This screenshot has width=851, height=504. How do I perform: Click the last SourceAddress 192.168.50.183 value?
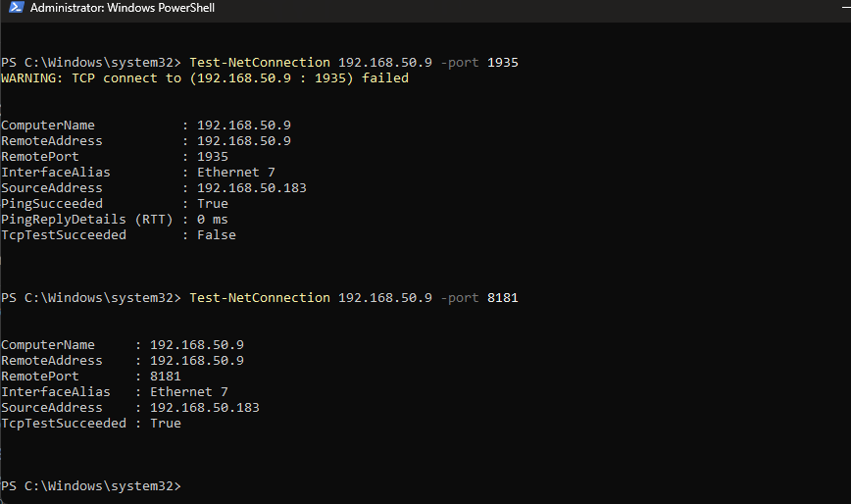point(205,408)
